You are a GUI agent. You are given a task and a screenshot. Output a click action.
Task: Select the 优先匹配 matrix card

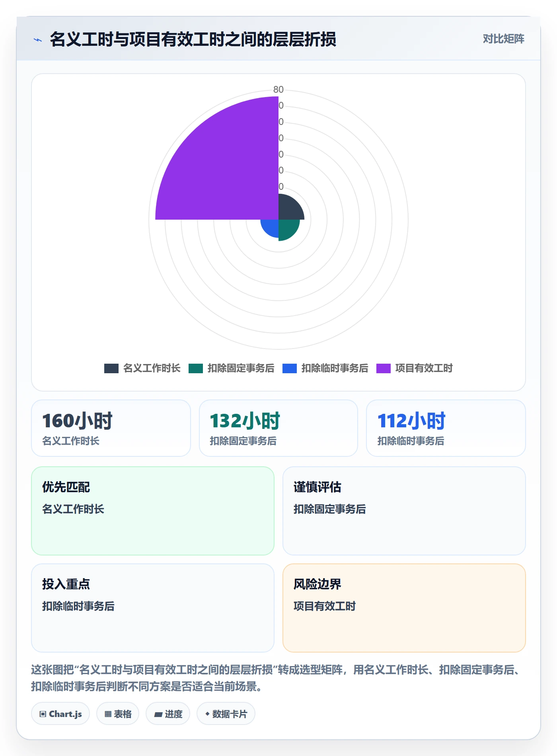click(153, 511)
